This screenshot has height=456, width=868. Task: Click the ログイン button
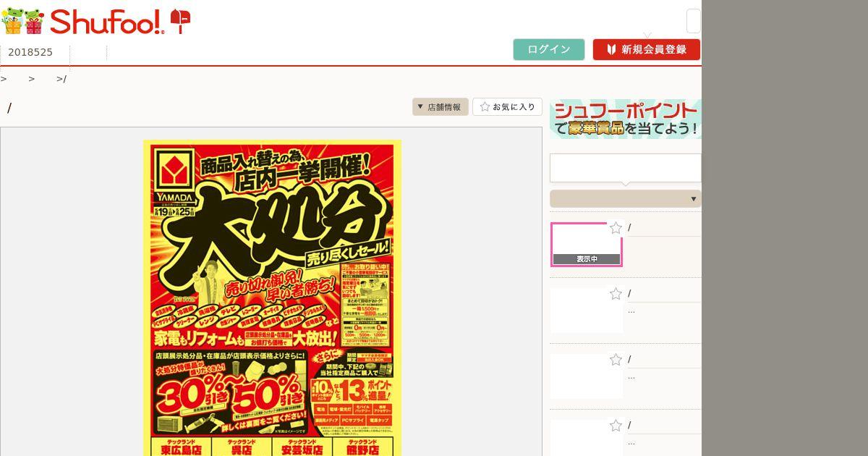[549, 49]
